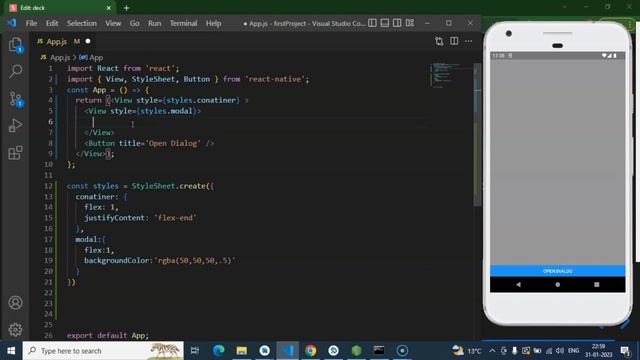Open the View menu

pyautogui.click(x=113, y=23)
